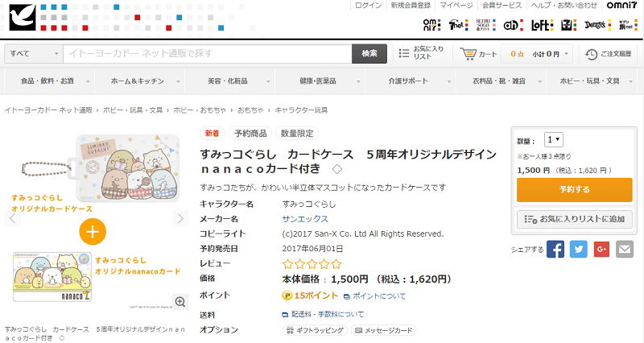The image size is (644, 343).
Task: Click the orange 予約する button
Action: [x=575, y=190]
